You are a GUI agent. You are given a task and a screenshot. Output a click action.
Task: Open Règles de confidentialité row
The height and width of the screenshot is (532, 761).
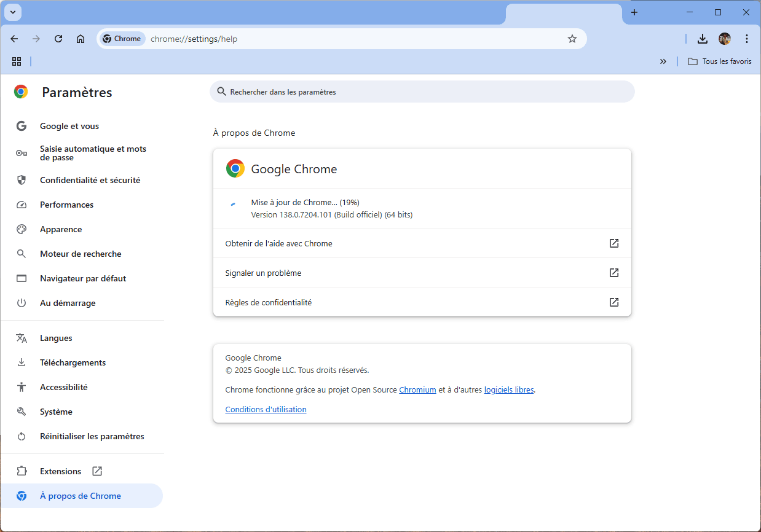(x=422, y=302)
